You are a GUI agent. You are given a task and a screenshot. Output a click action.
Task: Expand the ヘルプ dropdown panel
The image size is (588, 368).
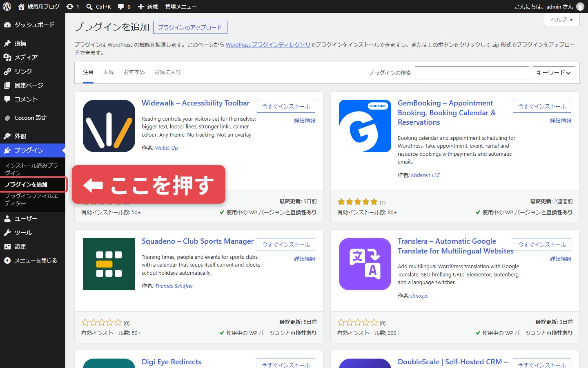coord(562,20)
